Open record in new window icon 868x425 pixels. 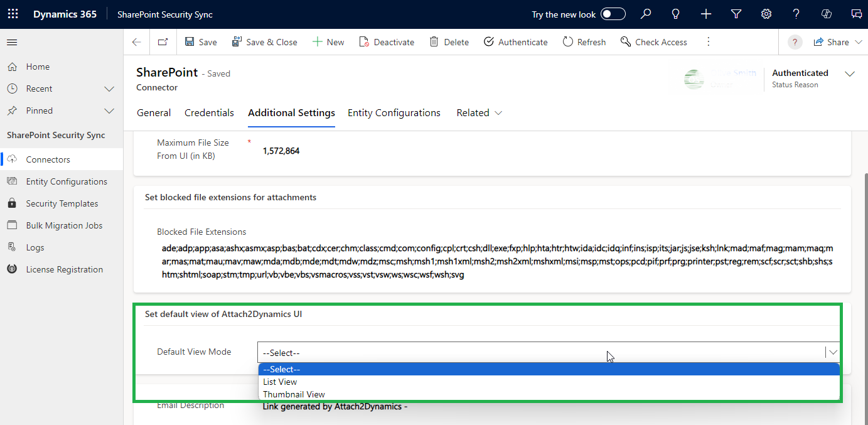point(163,42)
